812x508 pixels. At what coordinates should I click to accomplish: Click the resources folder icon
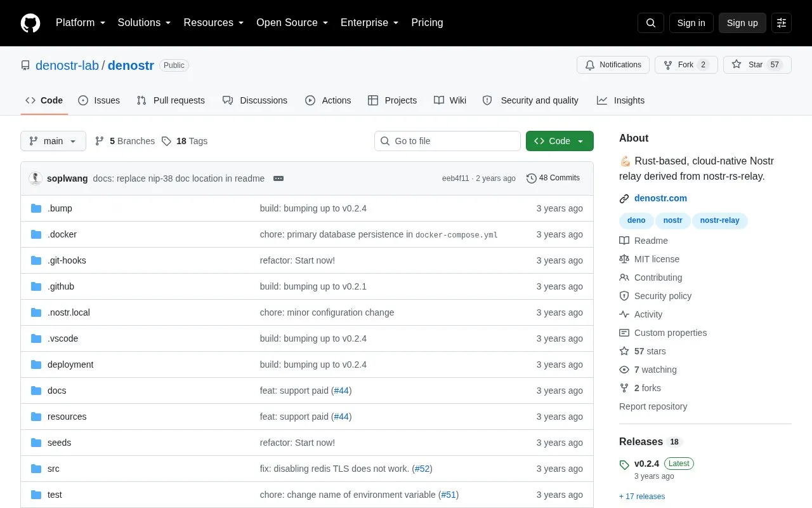(36, 417)
